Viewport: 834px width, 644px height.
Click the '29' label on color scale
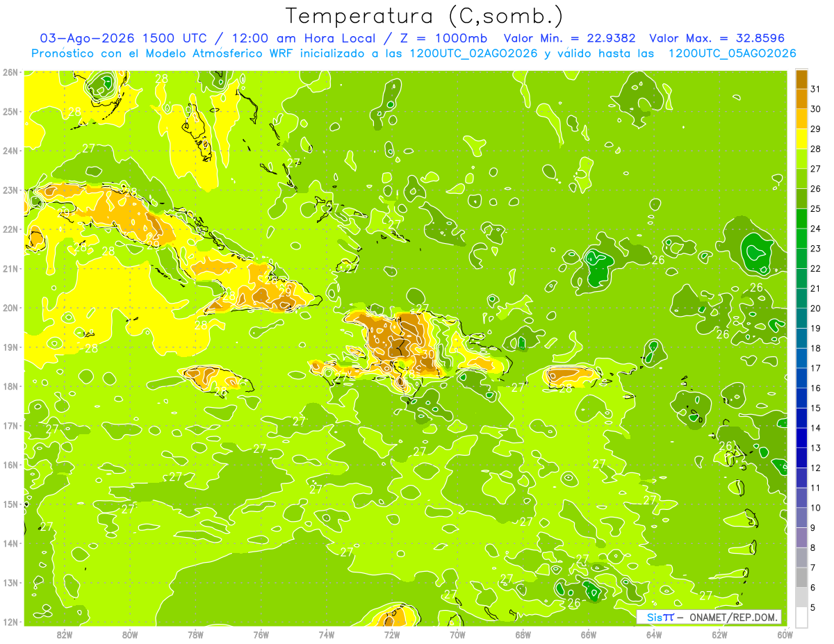pyautogui.click(x=815, y=129)
